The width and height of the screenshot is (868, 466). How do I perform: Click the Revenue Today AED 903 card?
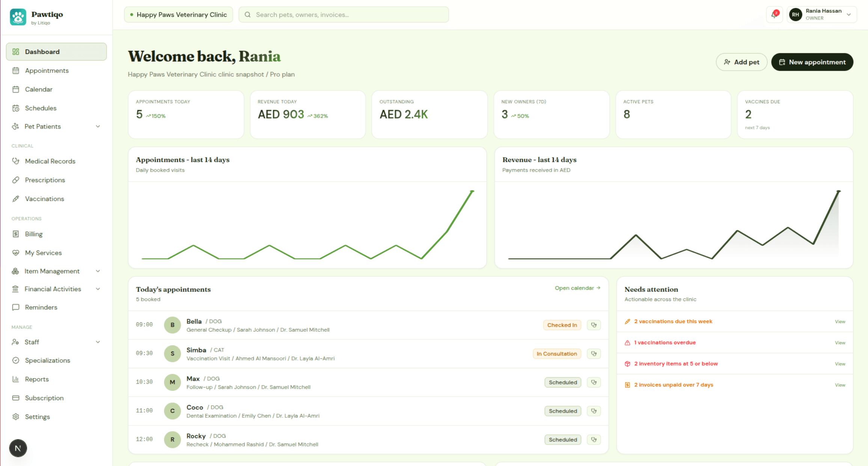pyautogui.click(x=308, y=115)
